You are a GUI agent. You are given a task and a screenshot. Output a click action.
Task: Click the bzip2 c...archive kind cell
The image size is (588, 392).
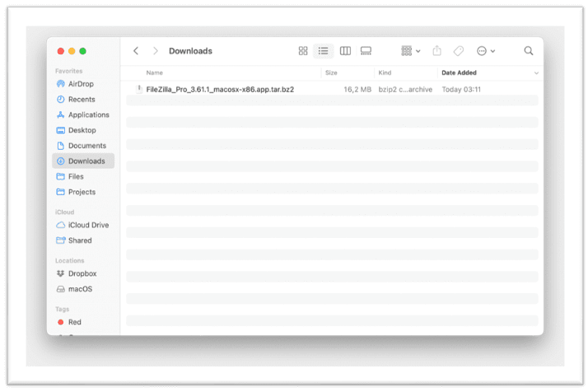[x=405, y=89]
